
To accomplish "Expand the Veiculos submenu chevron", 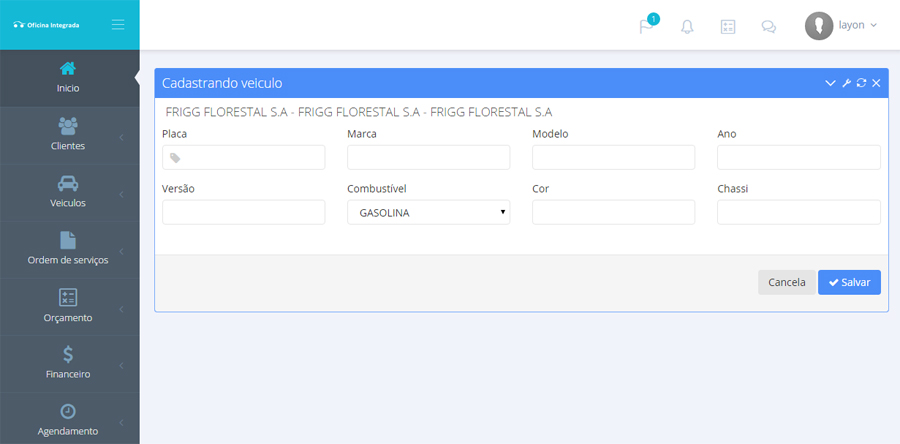I will click(x=122, y=194).
